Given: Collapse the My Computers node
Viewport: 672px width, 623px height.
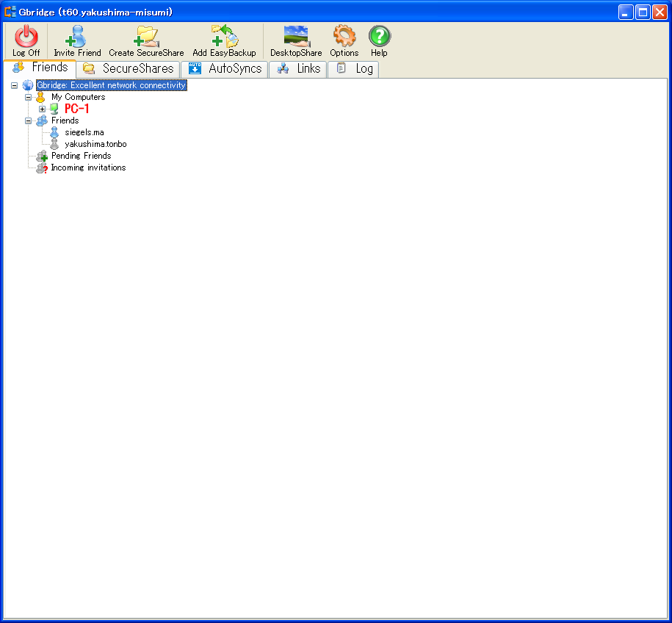Looking at the screenshot, I should point(29,97).
